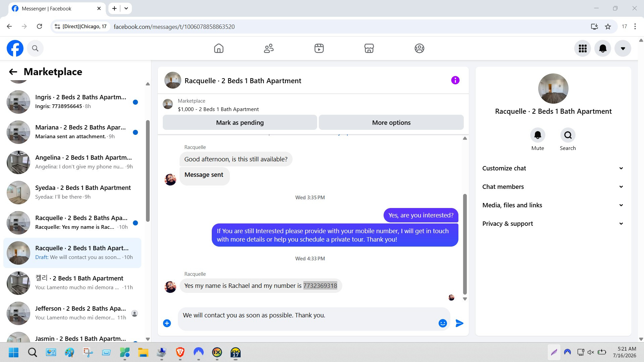Open the Friends icon in top navigation
Screen dimensions: 644x362
pos(269,48)
